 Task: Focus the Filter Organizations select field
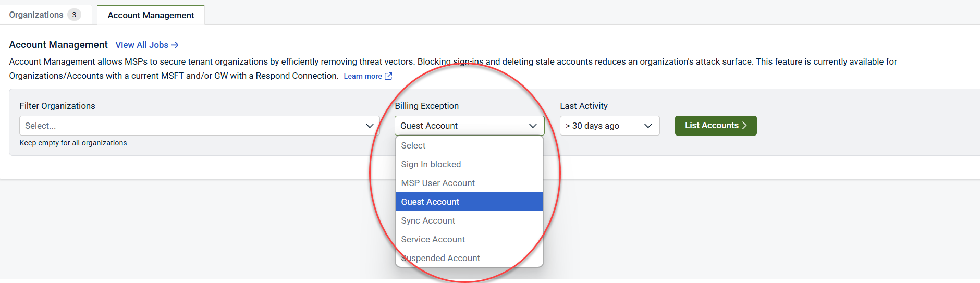pos(193,126)
